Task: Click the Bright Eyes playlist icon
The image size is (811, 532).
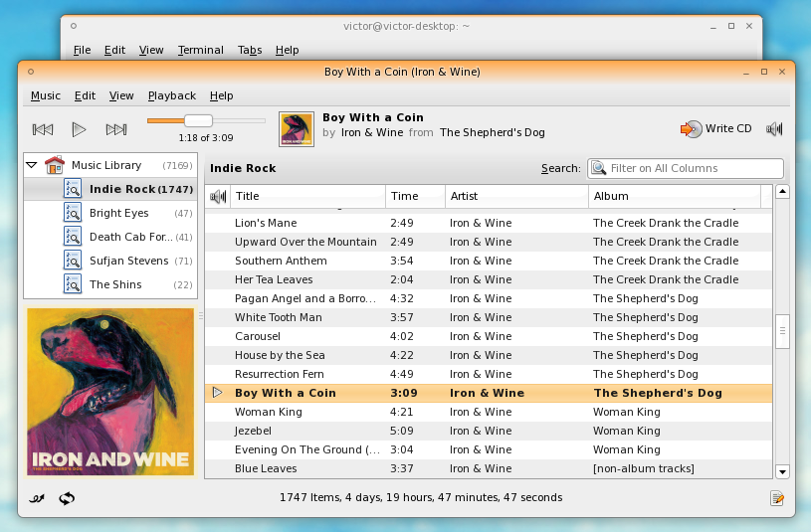Action: click(x=73, y=213)
